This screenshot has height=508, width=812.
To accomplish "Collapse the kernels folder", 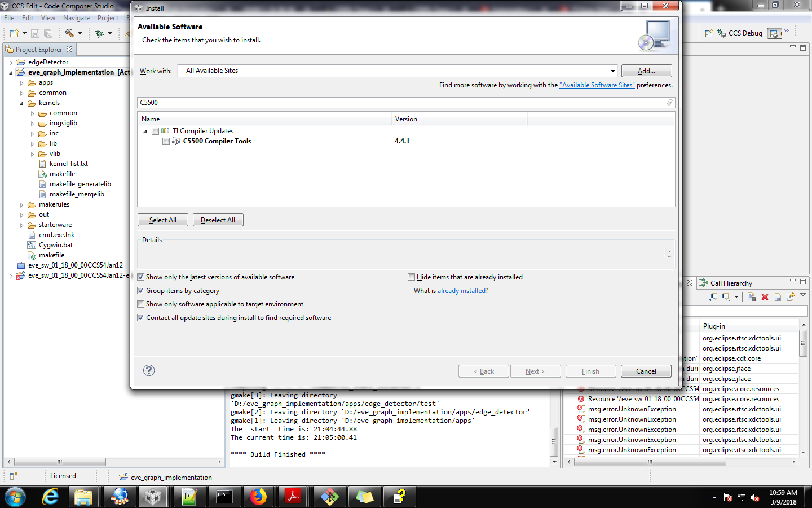I will (21, 103).
